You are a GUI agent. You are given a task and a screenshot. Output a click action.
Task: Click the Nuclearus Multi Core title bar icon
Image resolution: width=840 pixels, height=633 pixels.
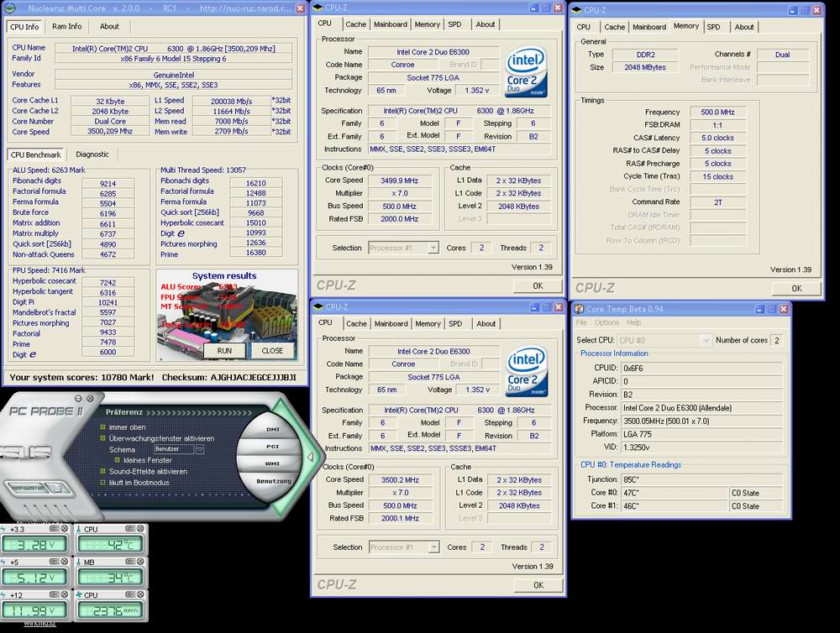pyautogui.click(x=9, y=8)
